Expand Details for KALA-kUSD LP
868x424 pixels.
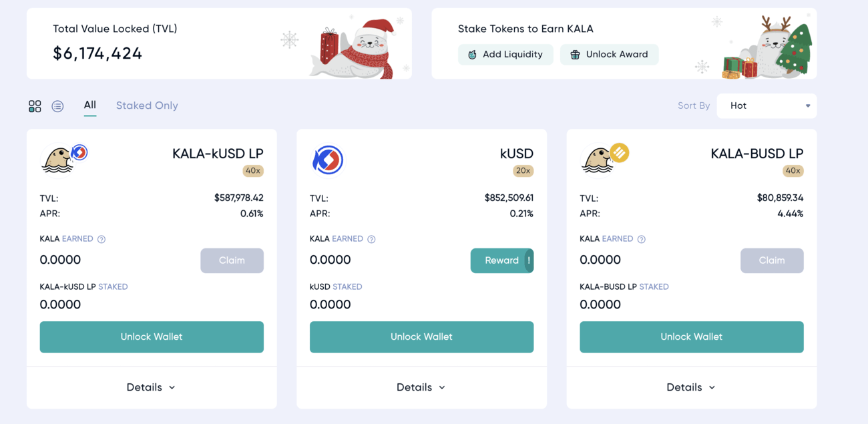click(x=152, y=387)
